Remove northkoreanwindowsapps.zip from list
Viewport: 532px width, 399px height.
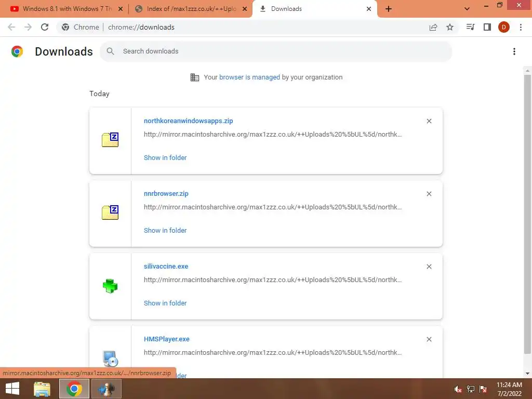click(429, 121)
